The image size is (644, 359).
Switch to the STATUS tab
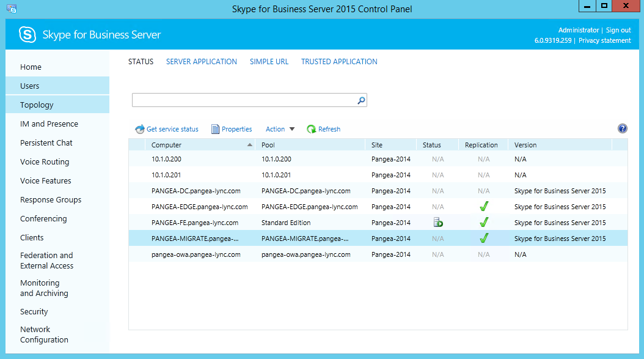[141, 62]
